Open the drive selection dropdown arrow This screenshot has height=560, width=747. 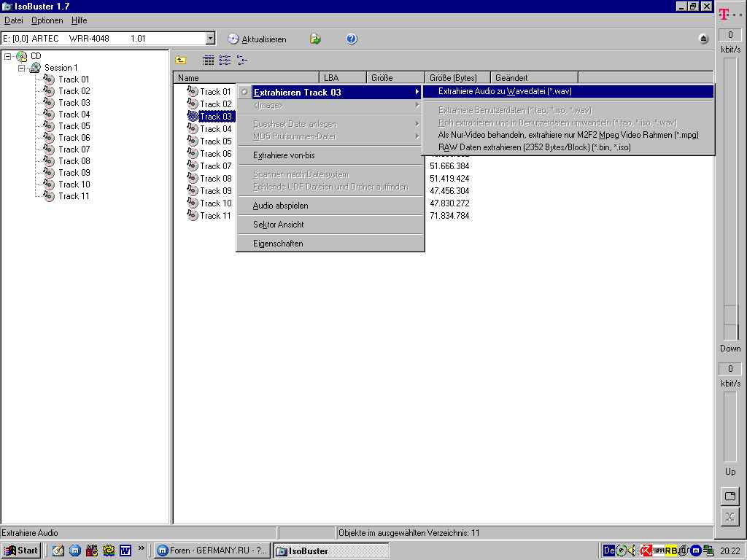pyautogui.click(x=210, y=39)
